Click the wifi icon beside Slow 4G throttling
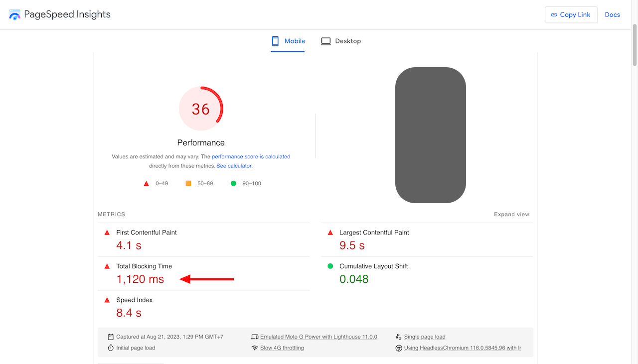 255,348
